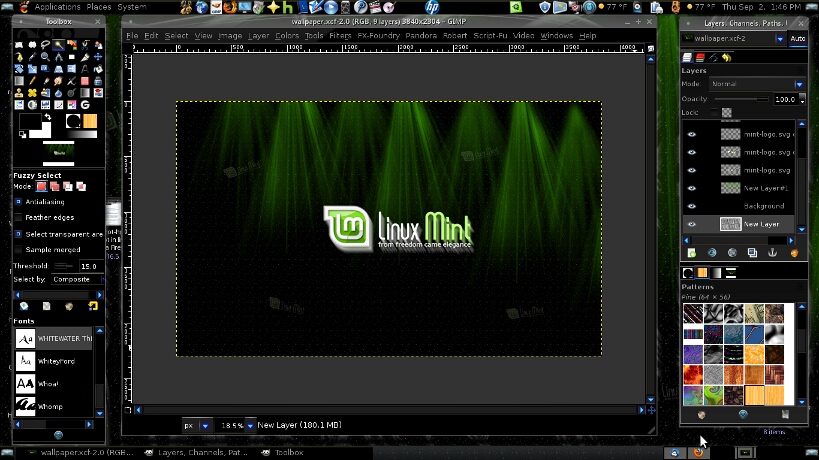Click the Threshold value field 15.0
The image size is (819, 460).
pos(90,266)
